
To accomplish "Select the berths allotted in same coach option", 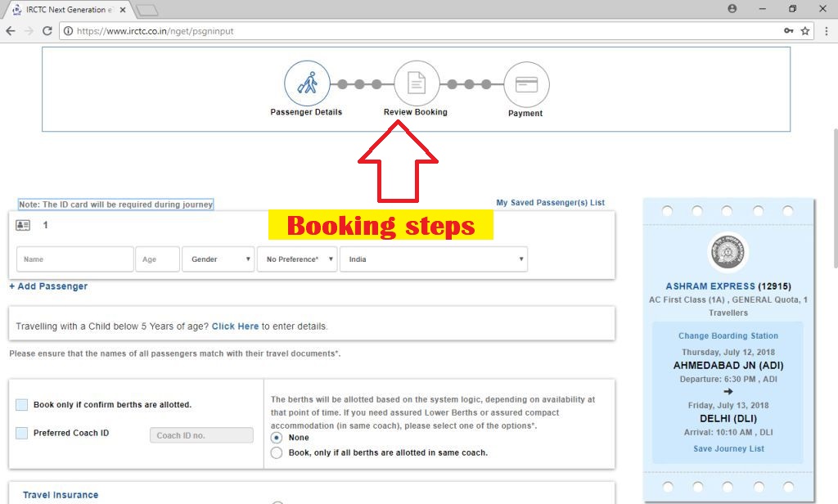I will coord(276,453).
